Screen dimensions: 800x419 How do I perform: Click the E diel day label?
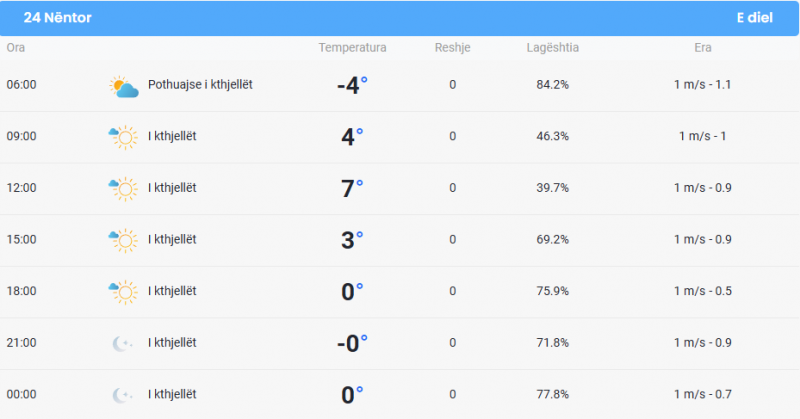755,18
